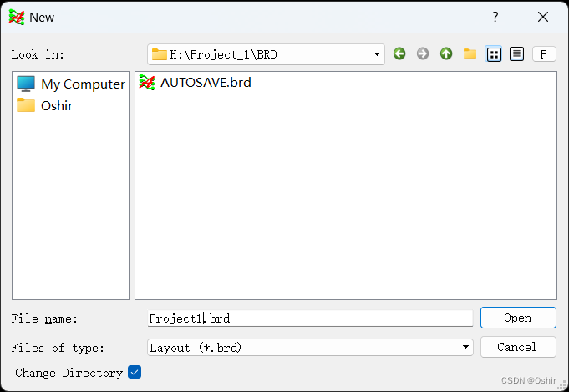Go up to the parent directory
Screen dimensions: 569x392
[446, 54]
